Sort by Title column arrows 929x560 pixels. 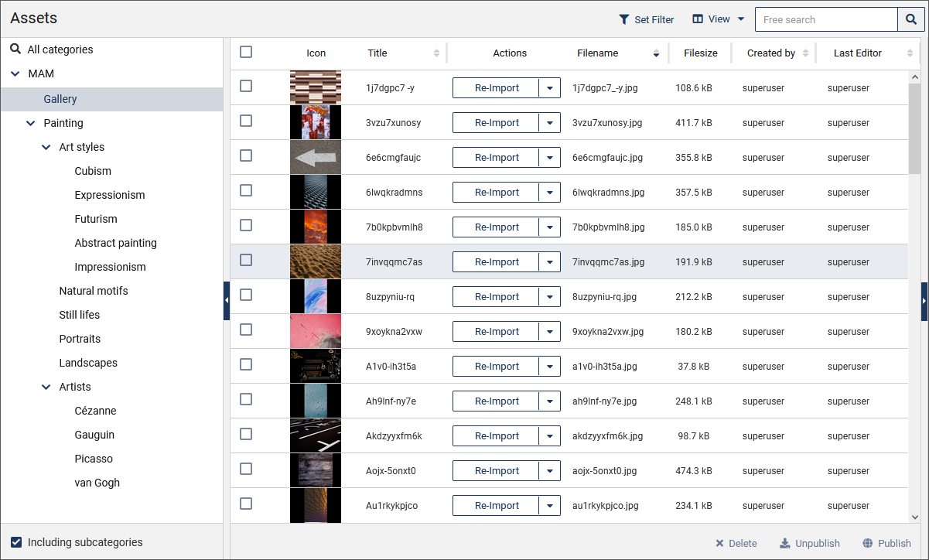[436, 53]
